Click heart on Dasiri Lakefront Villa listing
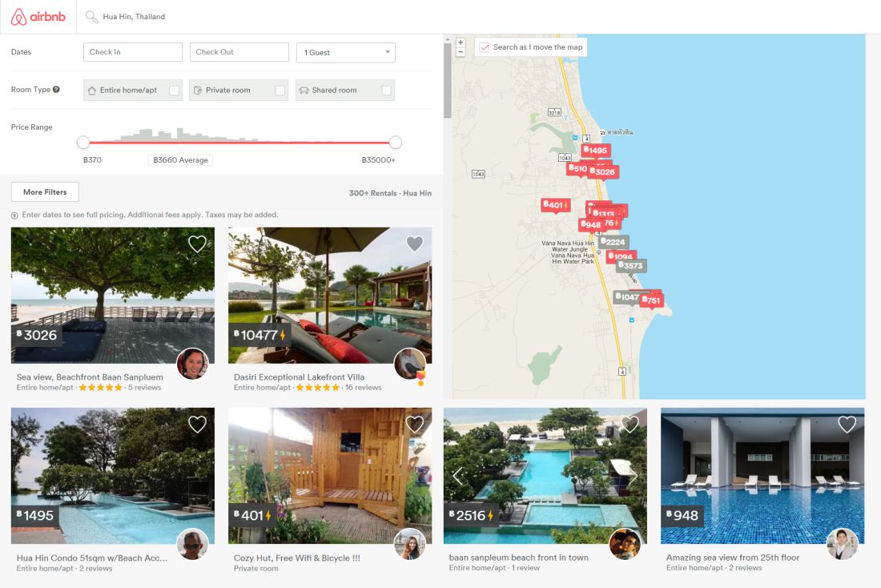The width and height of the screenshot is (881, 588). point(415,244)
